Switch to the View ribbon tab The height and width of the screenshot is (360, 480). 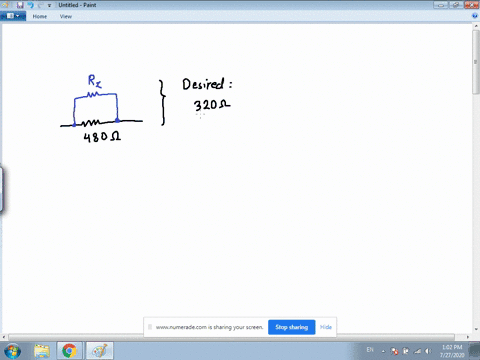(x=66, y=16)
